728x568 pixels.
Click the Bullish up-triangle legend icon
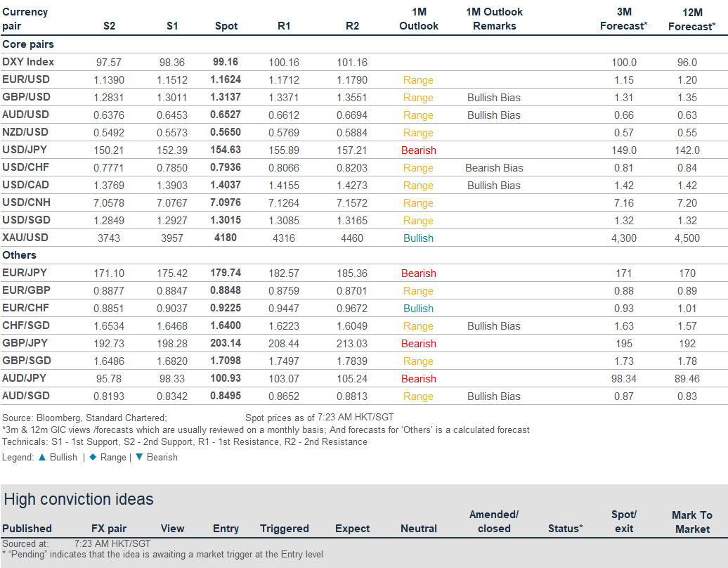click(x=42, y=457)
